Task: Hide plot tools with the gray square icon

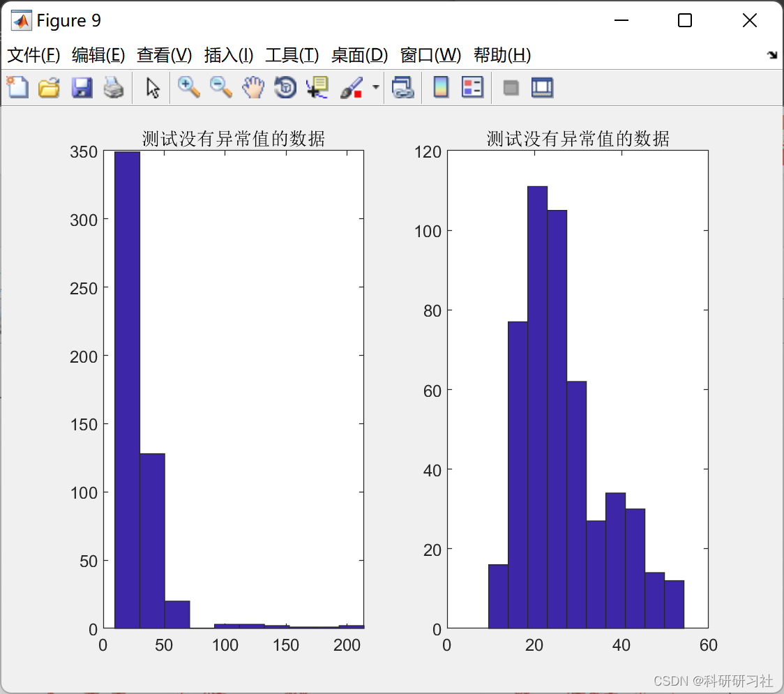Action: coord(511,88)
